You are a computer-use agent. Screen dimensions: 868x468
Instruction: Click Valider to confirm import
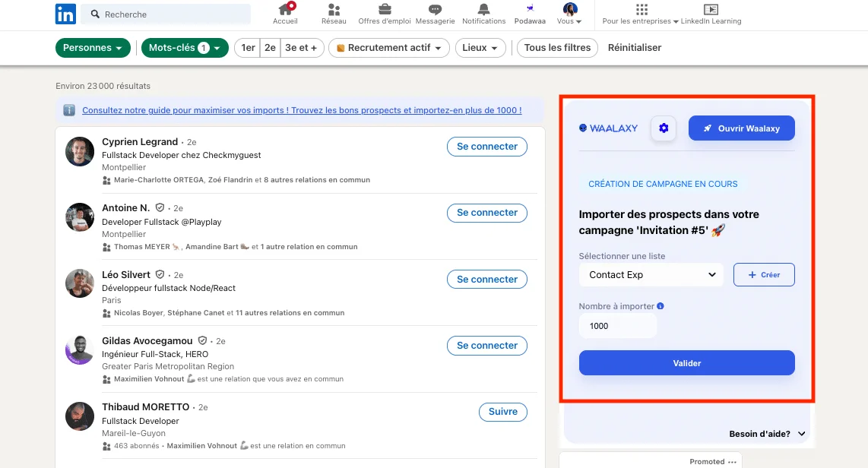coord(687,363)
